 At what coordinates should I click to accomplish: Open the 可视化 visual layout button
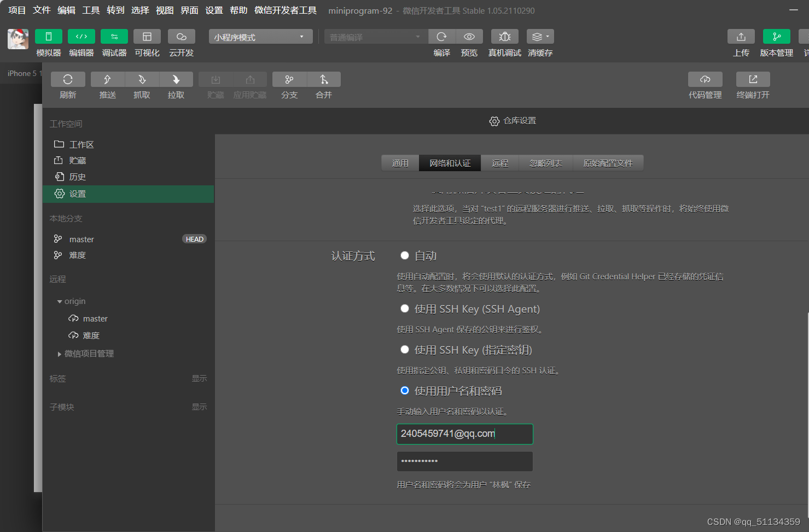147,37
